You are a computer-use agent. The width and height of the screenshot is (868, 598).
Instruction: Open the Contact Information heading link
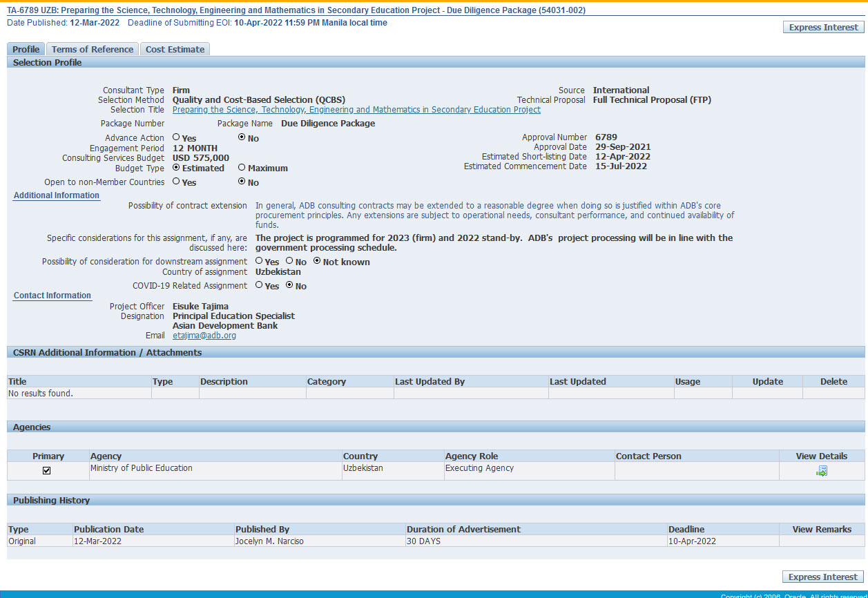point(52,296)
